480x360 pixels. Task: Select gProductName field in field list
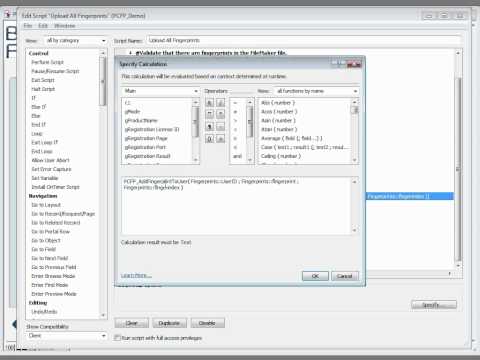pos(141,120)
